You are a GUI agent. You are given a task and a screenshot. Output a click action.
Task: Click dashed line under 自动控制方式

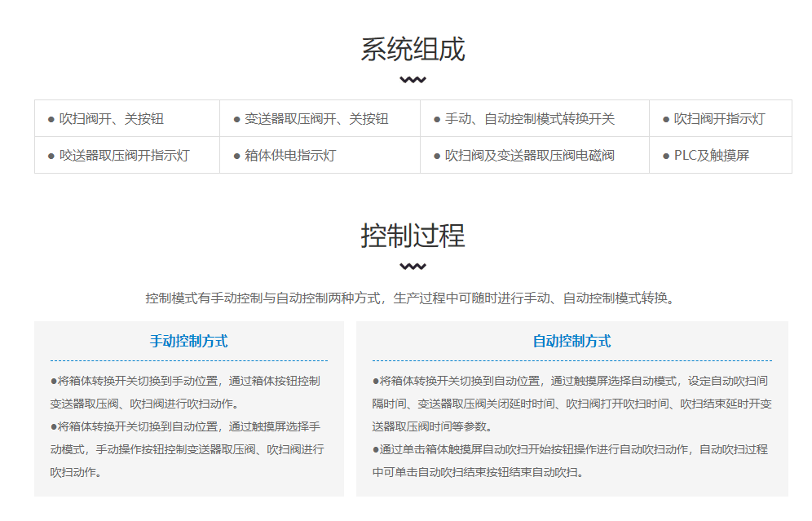coord(571,360)
